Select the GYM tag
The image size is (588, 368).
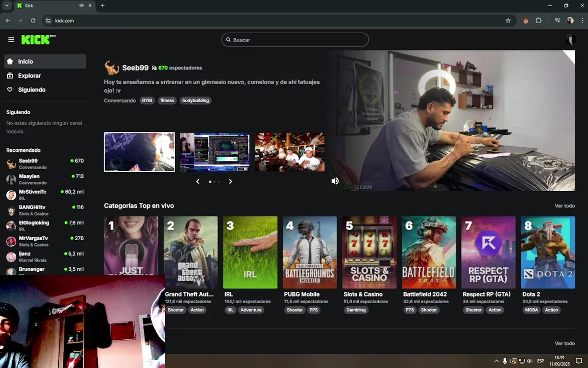point(147,100)
